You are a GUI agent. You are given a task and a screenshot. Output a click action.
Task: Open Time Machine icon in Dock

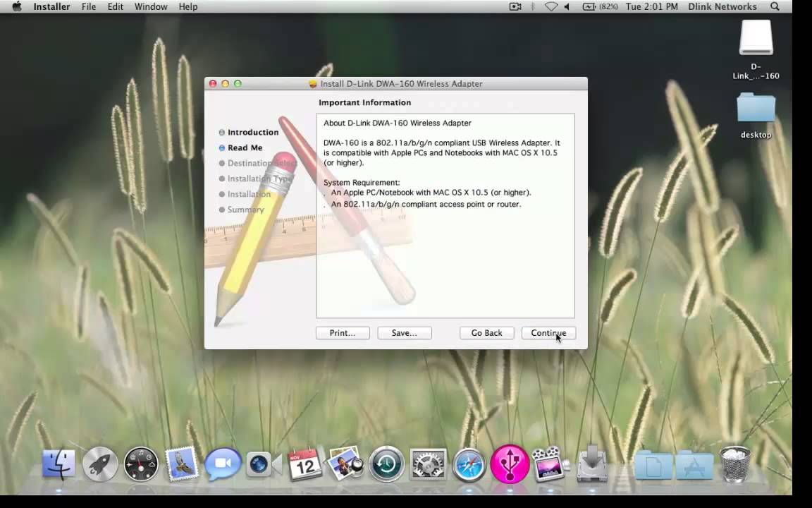[386, 464]
